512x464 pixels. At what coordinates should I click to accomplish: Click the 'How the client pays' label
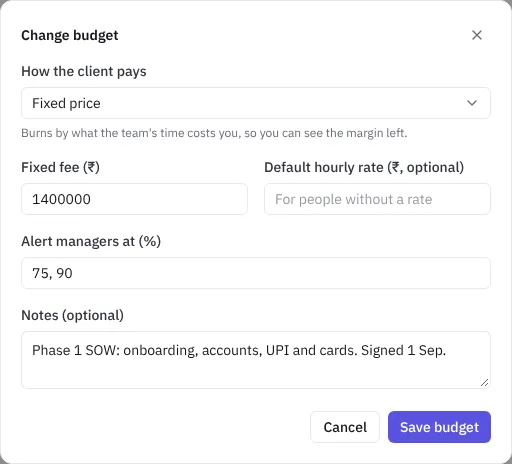point(84,71)
